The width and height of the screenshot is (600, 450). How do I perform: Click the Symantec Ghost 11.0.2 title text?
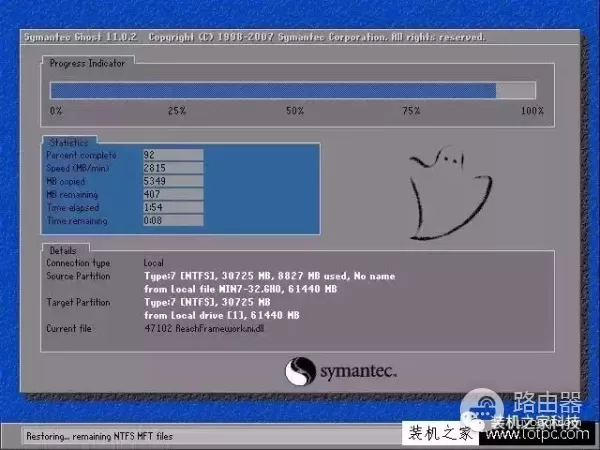(80, 37)
